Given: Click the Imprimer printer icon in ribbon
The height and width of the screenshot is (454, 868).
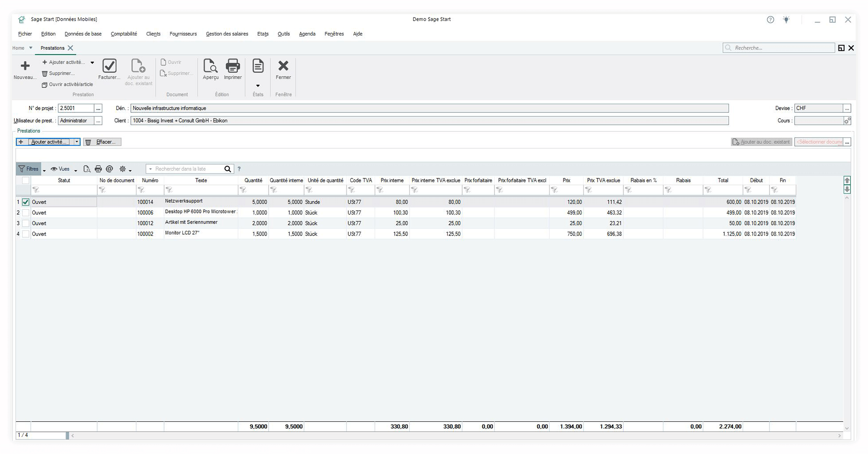Looking at the screenshot, I should pos(233,66).
